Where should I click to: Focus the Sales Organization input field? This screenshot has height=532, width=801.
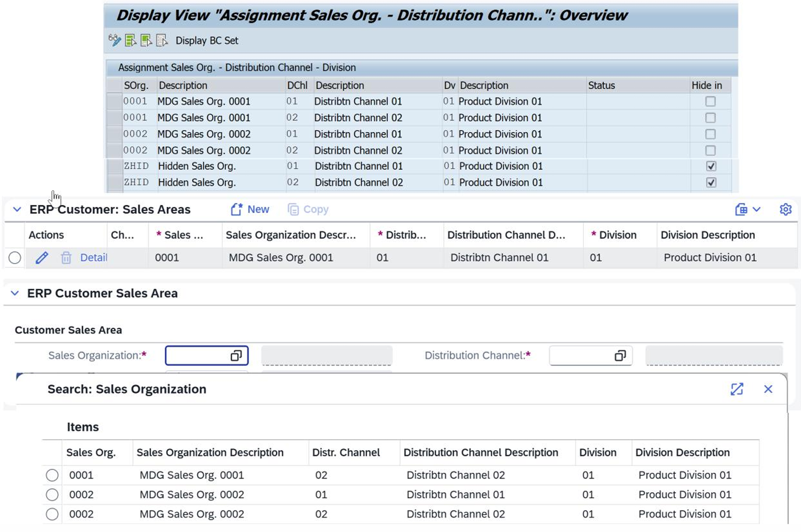pos(207,355)
